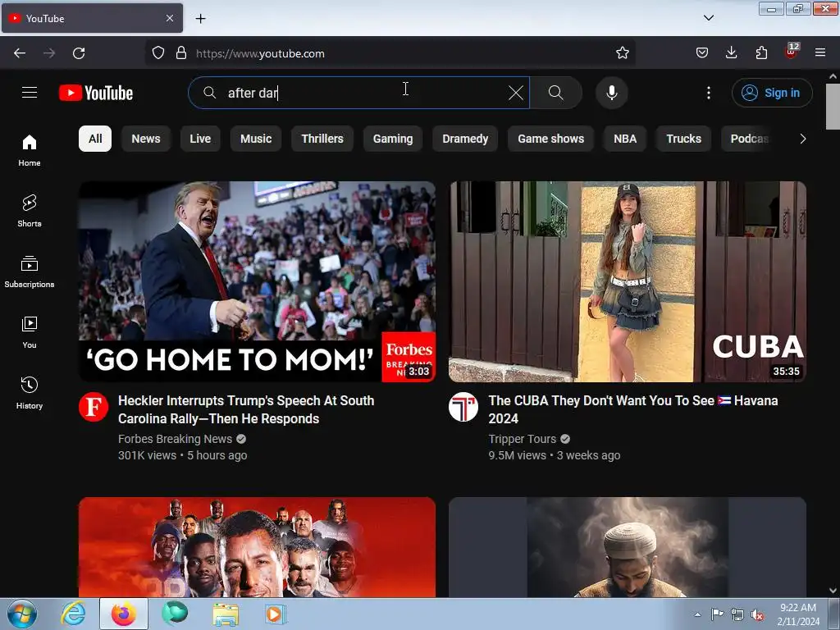The width and height of the screenshot is (840, 630).
Task: Open the red thumbnail with group of men
Action: coord(257,547)
